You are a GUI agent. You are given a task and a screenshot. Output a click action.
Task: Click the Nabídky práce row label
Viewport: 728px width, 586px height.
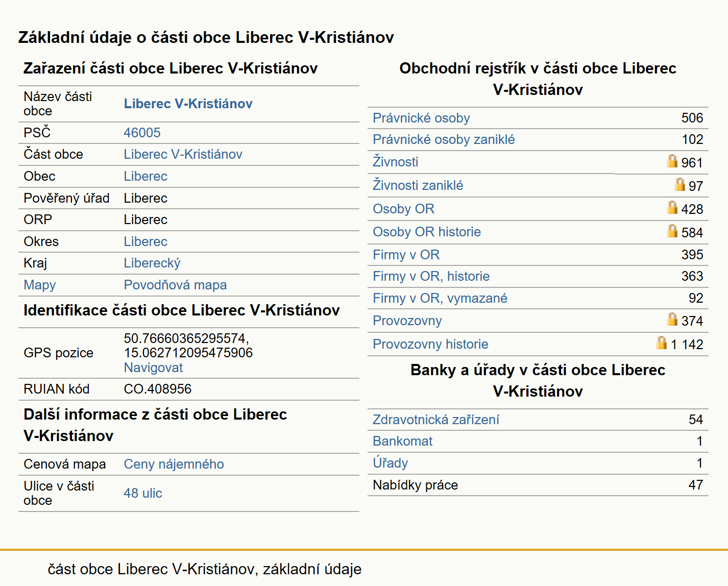[x=415, y=485]
